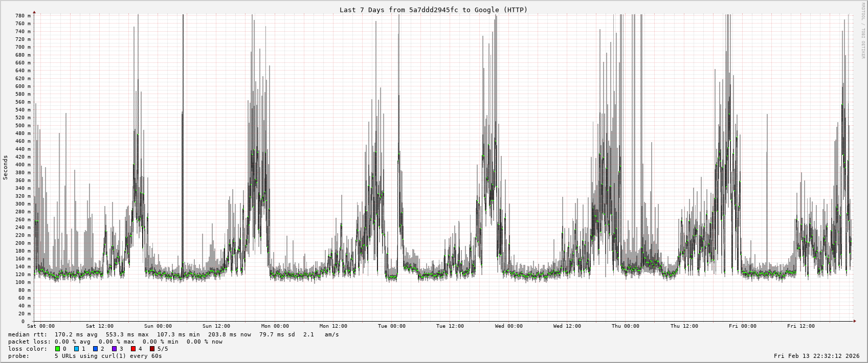This screenshot has width=868, height=363.
Task: Click the 'Sun 12:00' time axis label
Action: [x=216, y=326]
